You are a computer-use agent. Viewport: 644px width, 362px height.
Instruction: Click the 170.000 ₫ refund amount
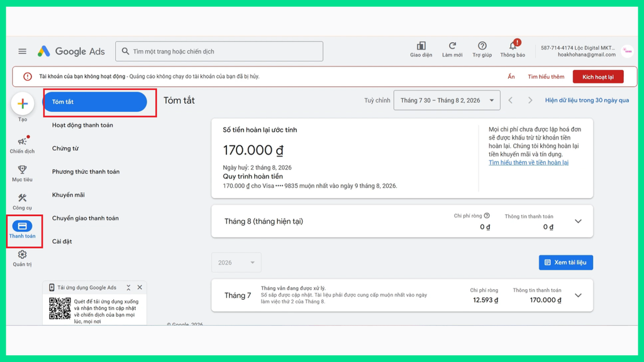tap(253, 150)
